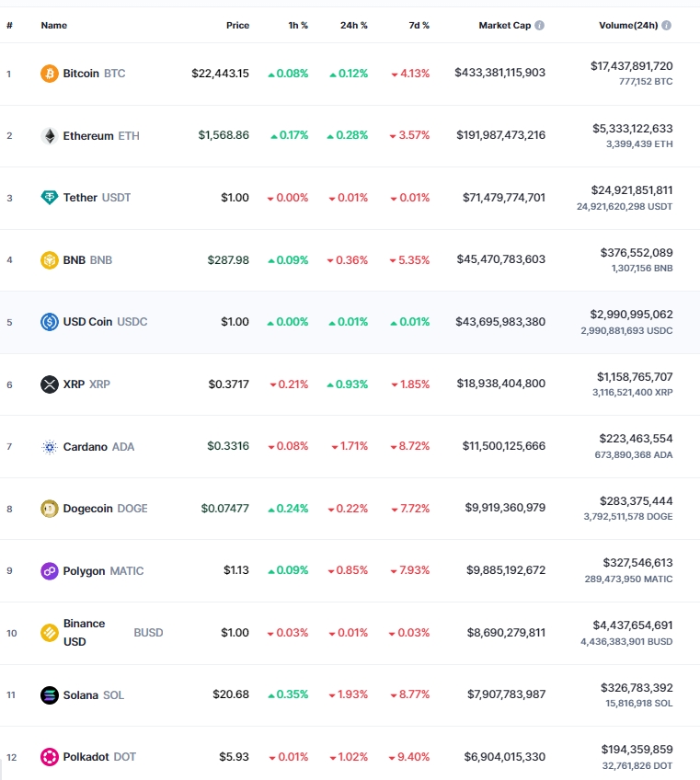Open Market Cap info tooltip icon
The height and width of the screenshot is (780, 700).
(539, 26)
